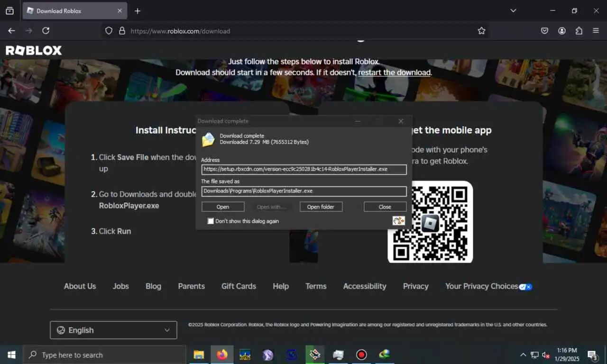Viewport: 607px width, 364px height.
Task: Open the Accessibility footer link
Action: coord(365,286)
